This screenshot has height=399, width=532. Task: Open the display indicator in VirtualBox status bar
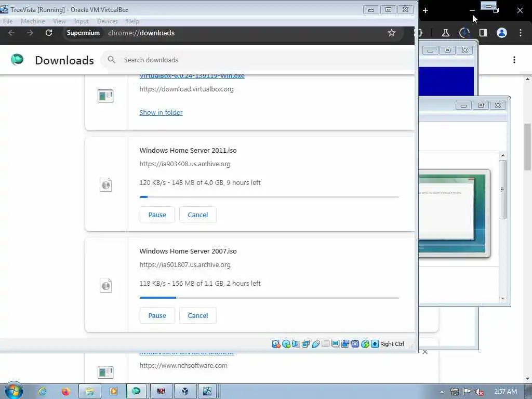[335, 344]
